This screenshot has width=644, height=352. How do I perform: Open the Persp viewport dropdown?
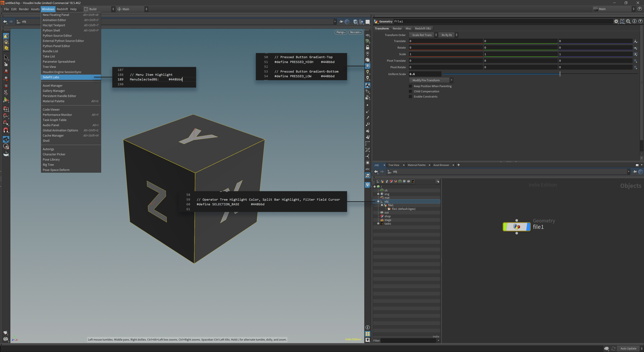point(340,32)
